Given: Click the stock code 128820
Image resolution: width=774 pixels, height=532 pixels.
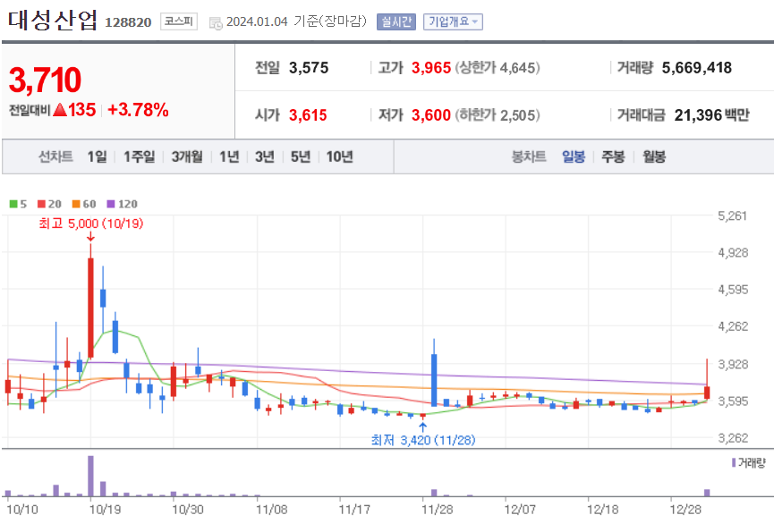Looking at the screenshot, I should point(128,22).
